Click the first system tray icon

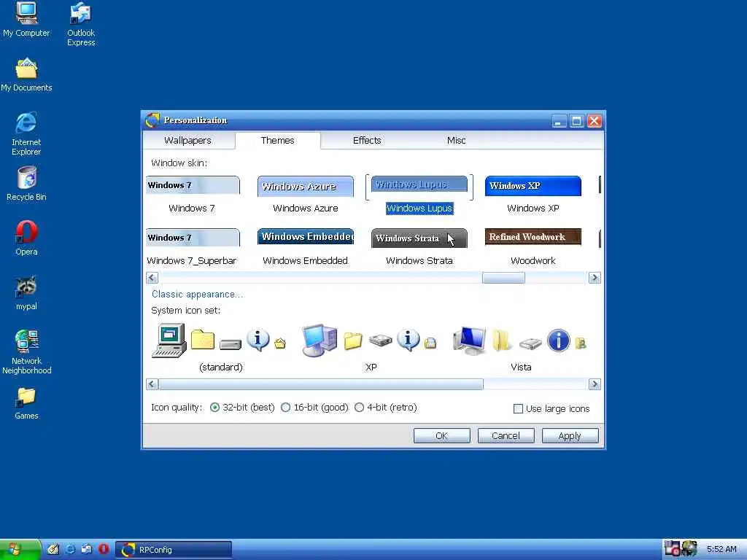pyautogui.click(x=672, y=549)
